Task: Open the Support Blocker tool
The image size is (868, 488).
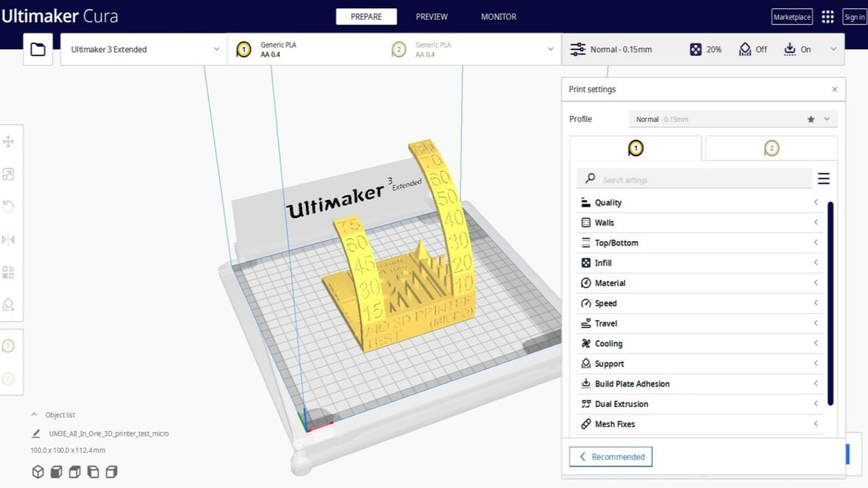Action: coord(9,304)
